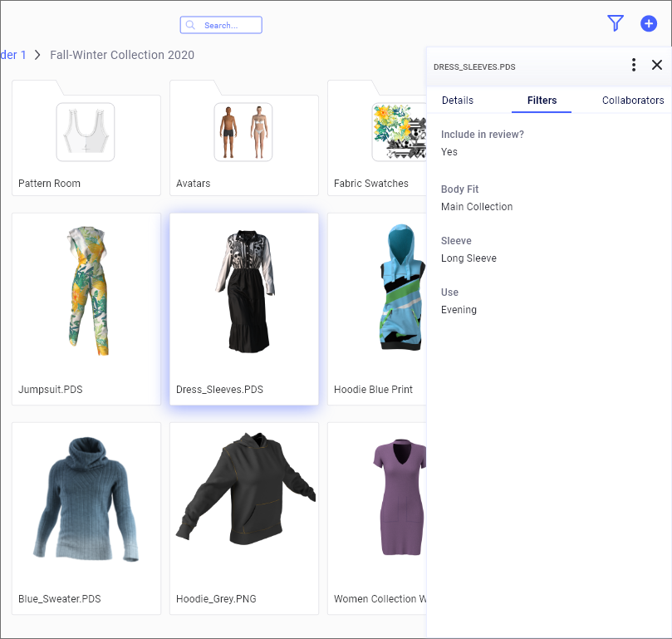
Task: Go to the Folder 1 breadcrumb link
Action: [12, 55]
